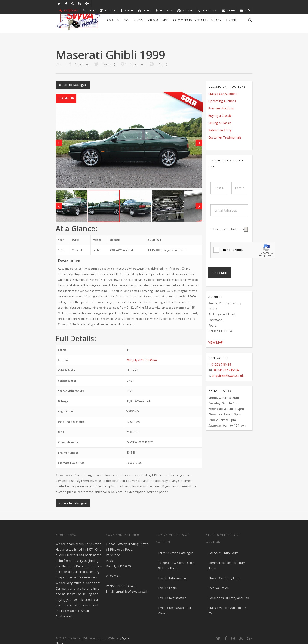This screenshot has width=308, height=644.
Task: Click footer RSS icon
Action: [x=241, y=638]
